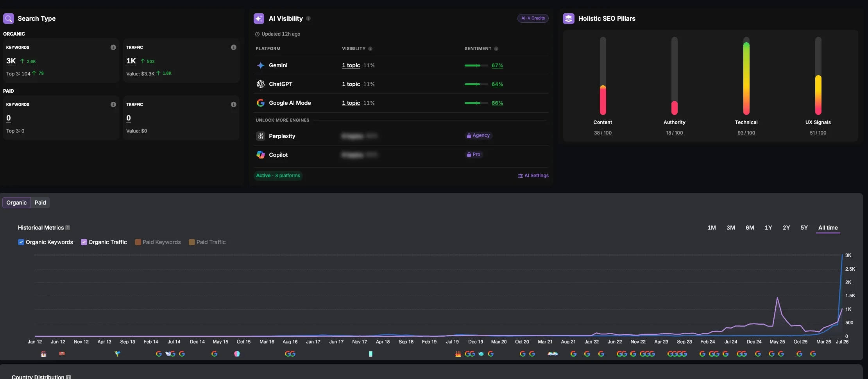
Task: Open info icon on Paid Keywords card
Action: pos(113,104)
